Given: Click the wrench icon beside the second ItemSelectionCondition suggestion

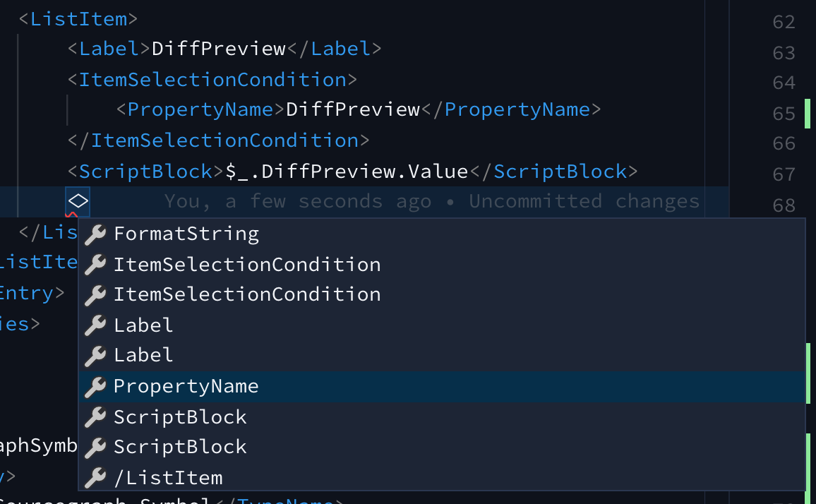Looking at the screenshot, I should (x=95, y=294).
